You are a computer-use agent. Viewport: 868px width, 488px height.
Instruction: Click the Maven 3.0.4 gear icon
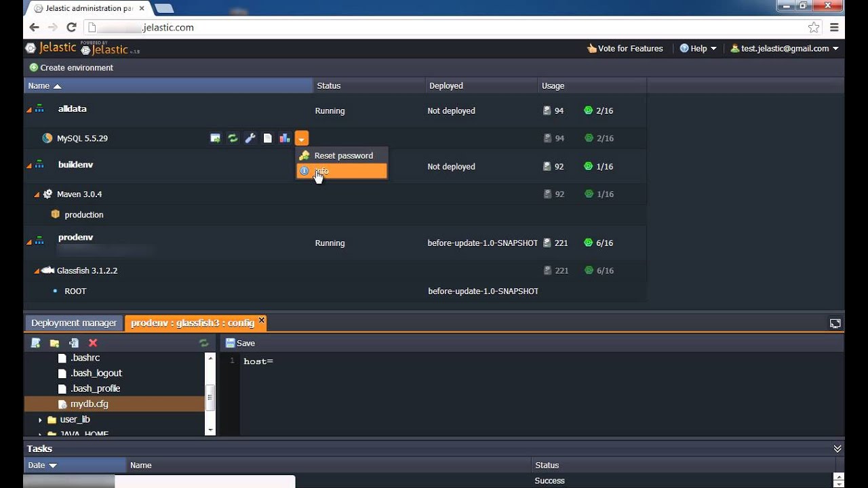(47, 194)
